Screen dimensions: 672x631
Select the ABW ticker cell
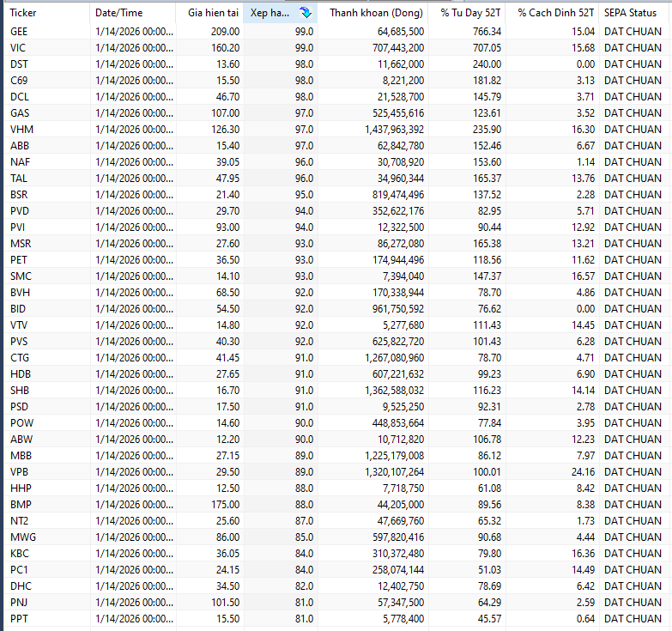(x=21, y=439)
